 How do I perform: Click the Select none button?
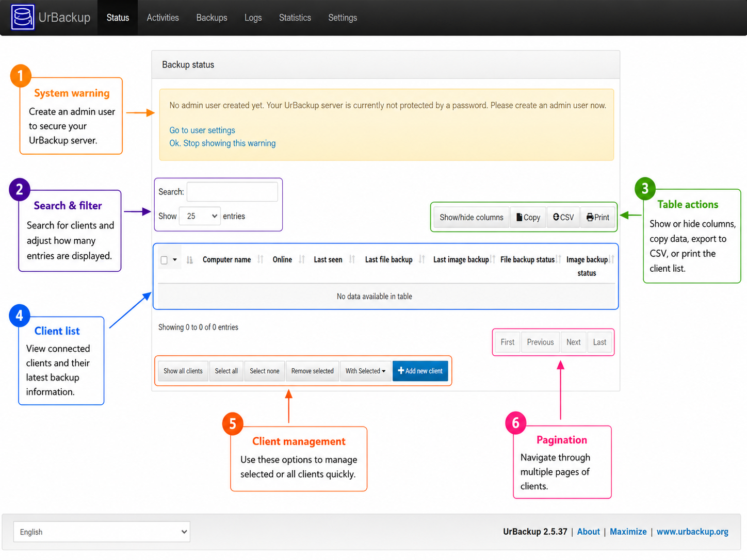click(265, 371)
